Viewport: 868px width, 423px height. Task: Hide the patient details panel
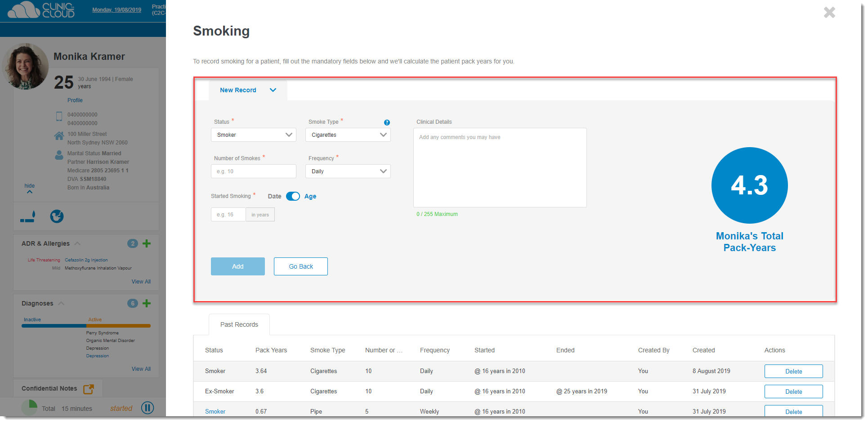[x=30, y=188]
